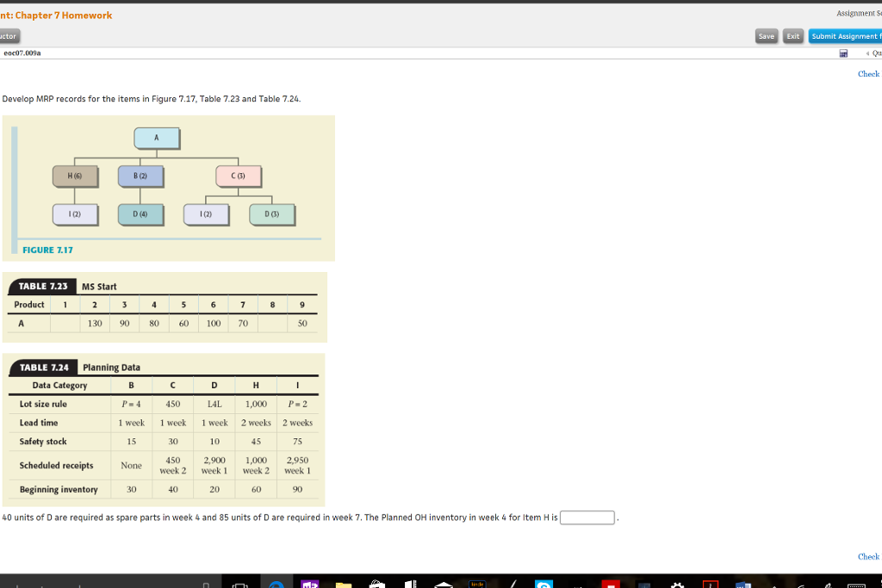
Task: Click the Exit button
Action: [x=792, y=36]
